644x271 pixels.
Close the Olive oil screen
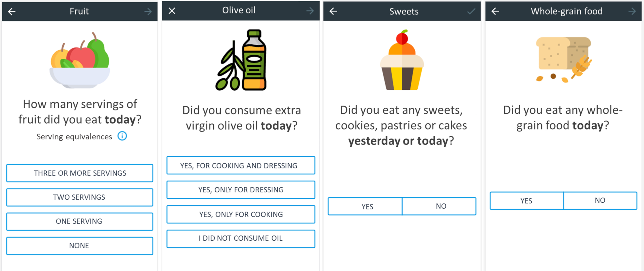coord(172,11)
